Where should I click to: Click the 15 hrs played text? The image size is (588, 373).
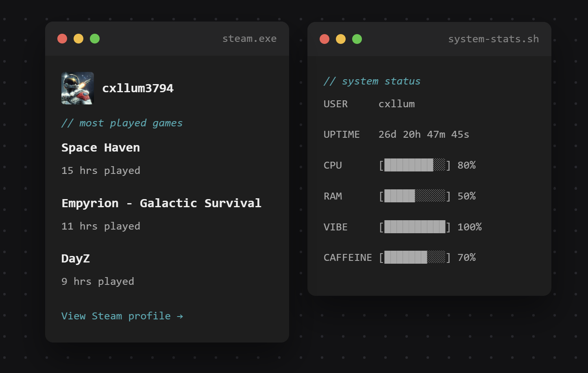101,171
